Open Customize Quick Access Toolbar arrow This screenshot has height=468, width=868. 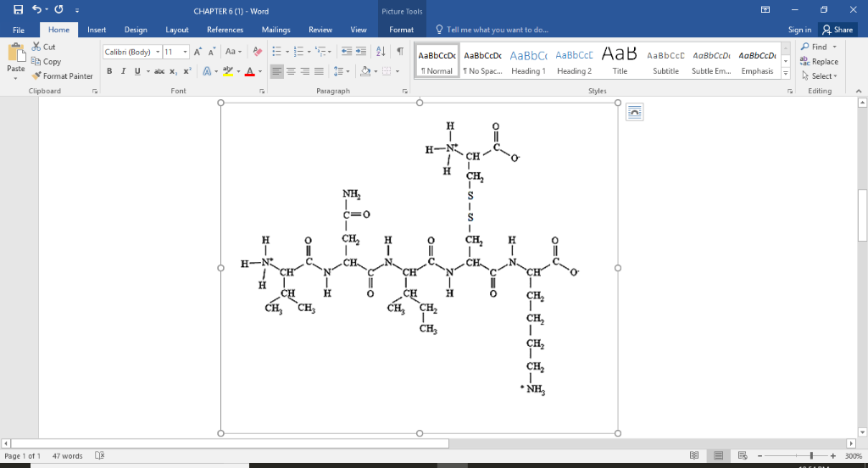tap(77, 10)
